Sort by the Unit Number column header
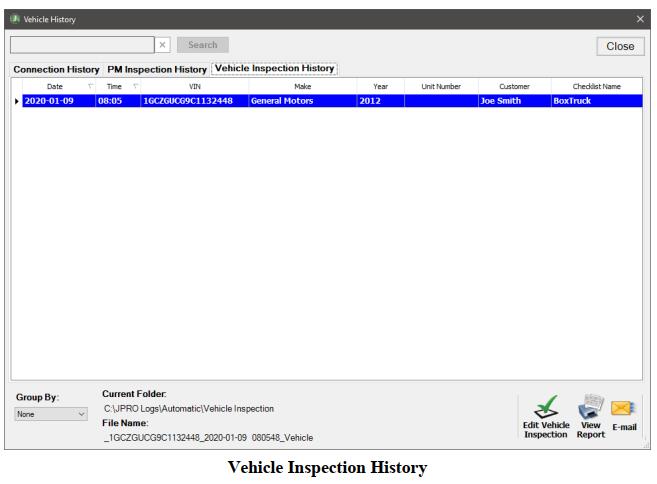 [441, 86]
